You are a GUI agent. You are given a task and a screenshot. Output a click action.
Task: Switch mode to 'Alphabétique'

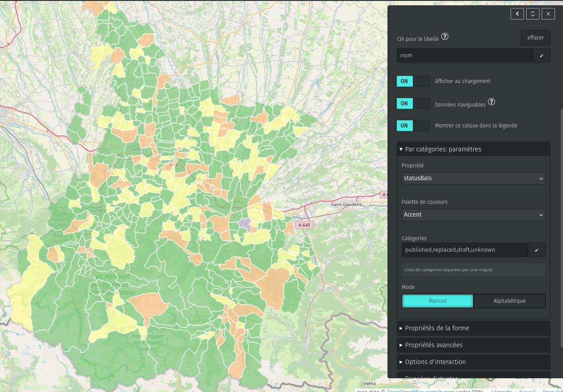509,301
